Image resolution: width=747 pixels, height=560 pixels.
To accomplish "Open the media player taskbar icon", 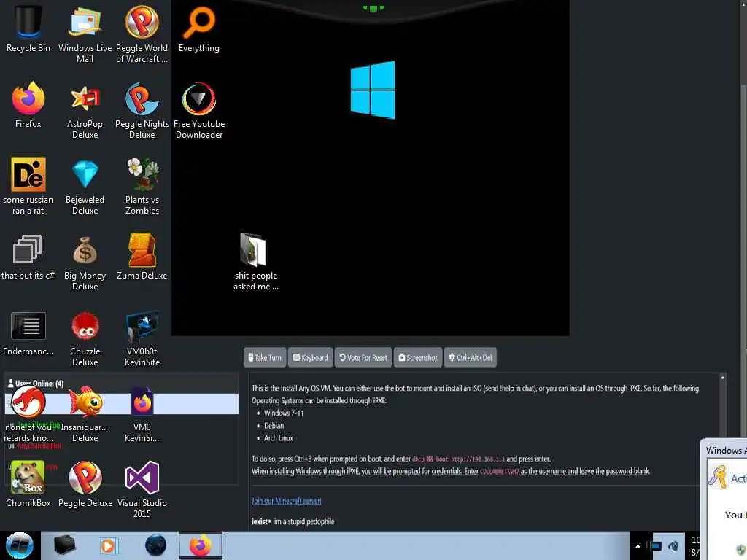I will 108,545.
